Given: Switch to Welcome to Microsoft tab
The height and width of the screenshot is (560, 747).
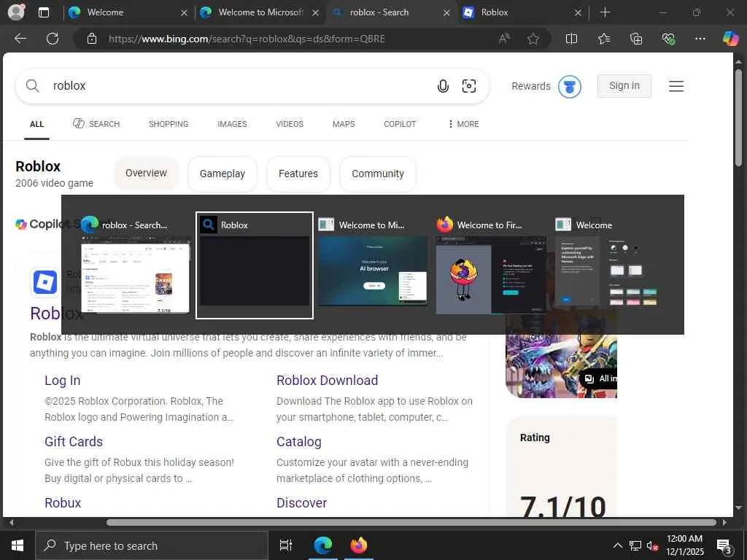Looking at the screenshot, I should pyautogui.click(x=260, y=12).
